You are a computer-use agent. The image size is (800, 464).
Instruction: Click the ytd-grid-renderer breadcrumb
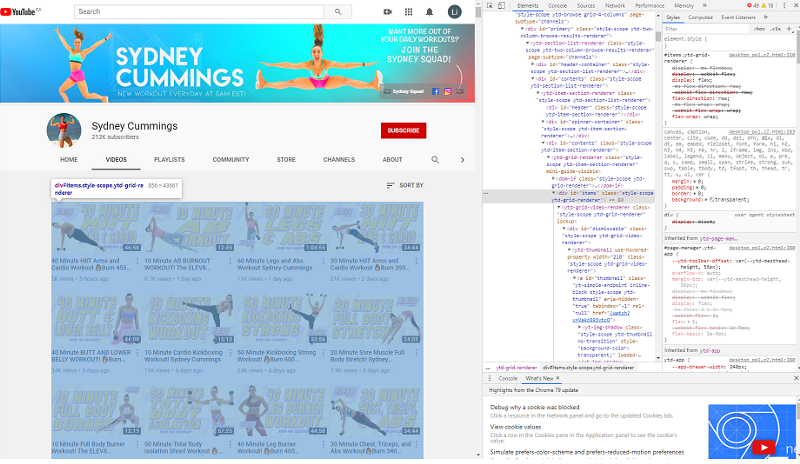(516, 368)
